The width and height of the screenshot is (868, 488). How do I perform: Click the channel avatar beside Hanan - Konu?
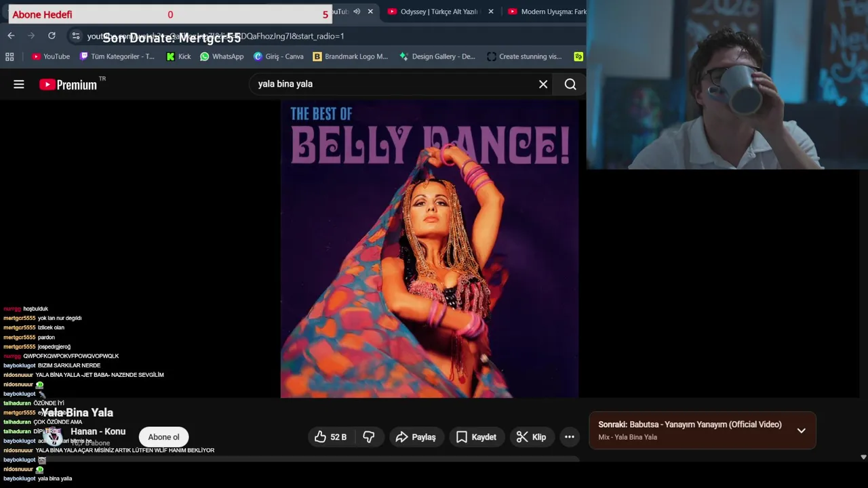(54, 437)
